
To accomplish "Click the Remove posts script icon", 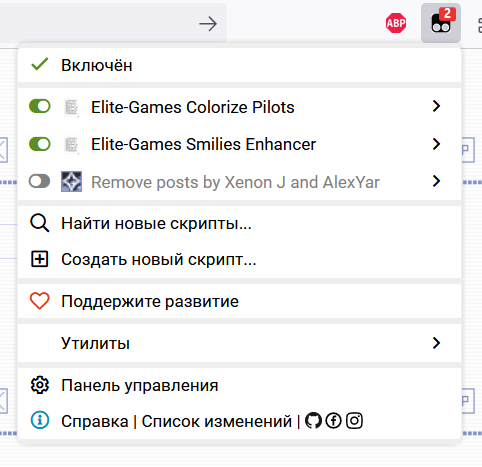I will [x=71, y=182].
